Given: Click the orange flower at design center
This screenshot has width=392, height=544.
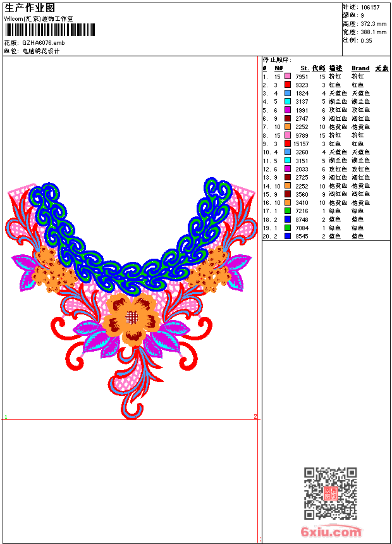Looking at the screenshot, I should click(x=131, y=318).
